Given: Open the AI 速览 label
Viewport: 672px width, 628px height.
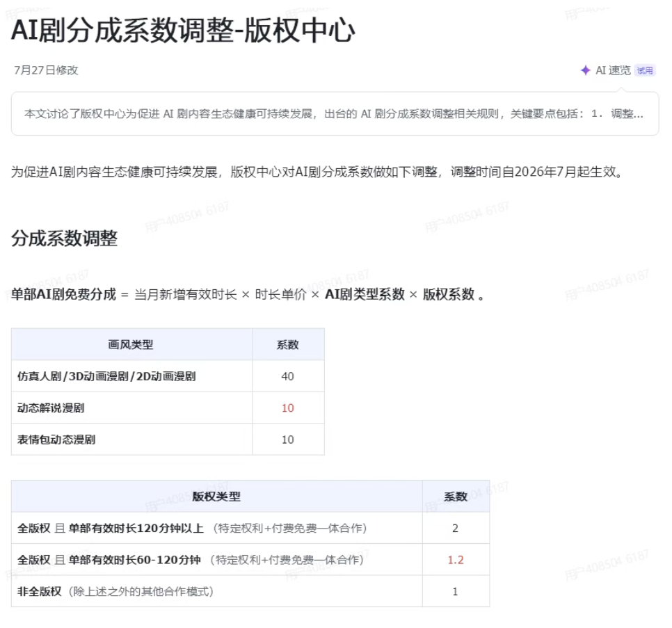Looking at the screenshot, I should (613, 70).
